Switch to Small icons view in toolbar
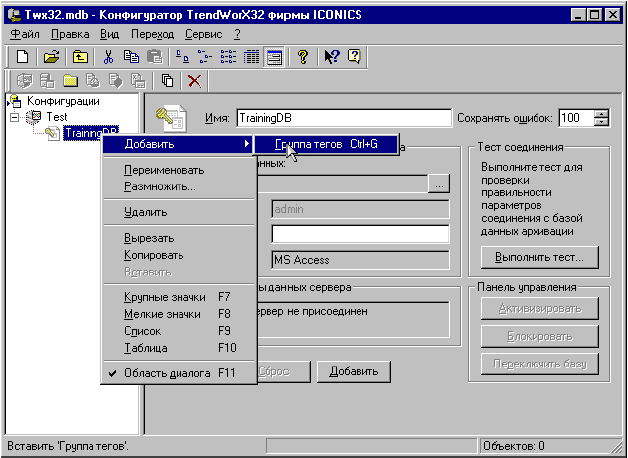Viewport: 628px width, 458px height. tap(205, 57)
